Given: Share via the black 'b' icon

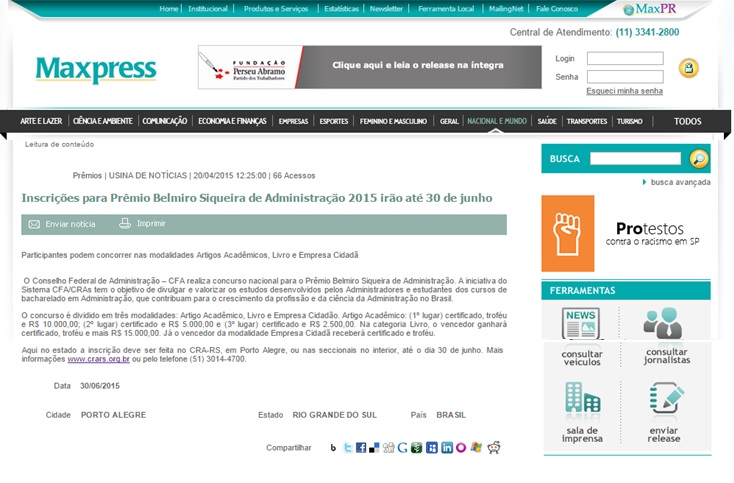Looking at the screenshot, I should pos(333,448).
